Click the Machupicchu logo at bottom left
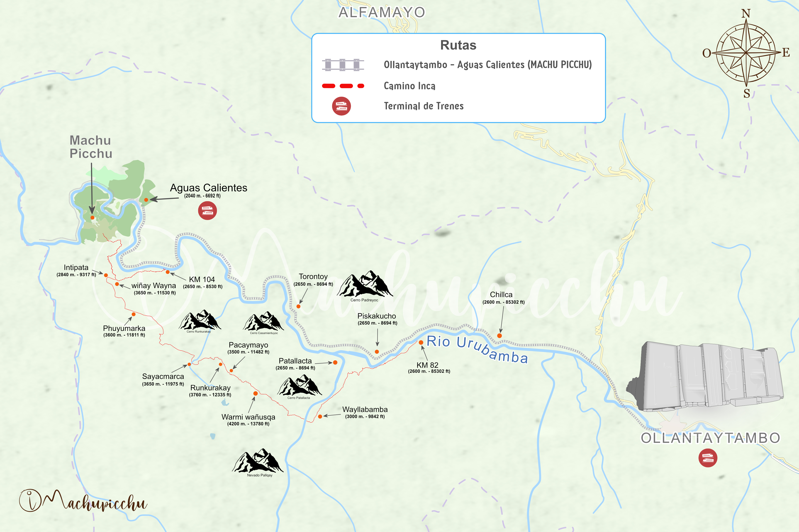This screenshot has width=799, height=532. coord(83,501)
